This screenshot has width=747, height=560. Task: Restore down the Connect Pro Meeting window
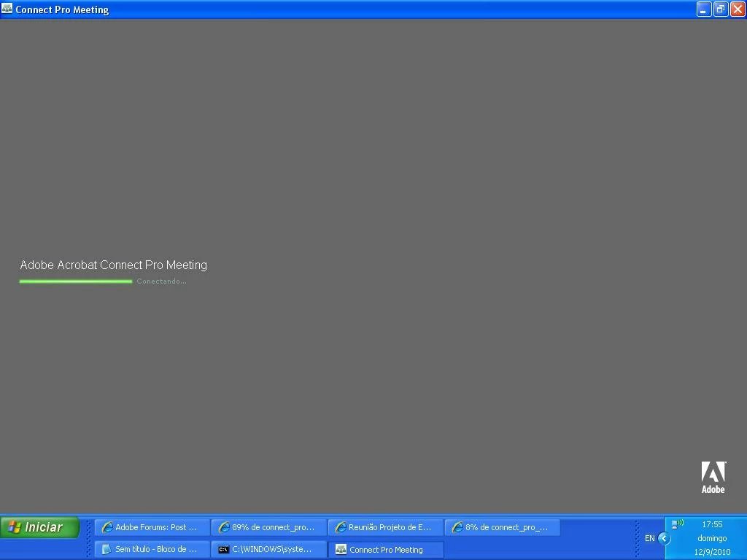720,9
